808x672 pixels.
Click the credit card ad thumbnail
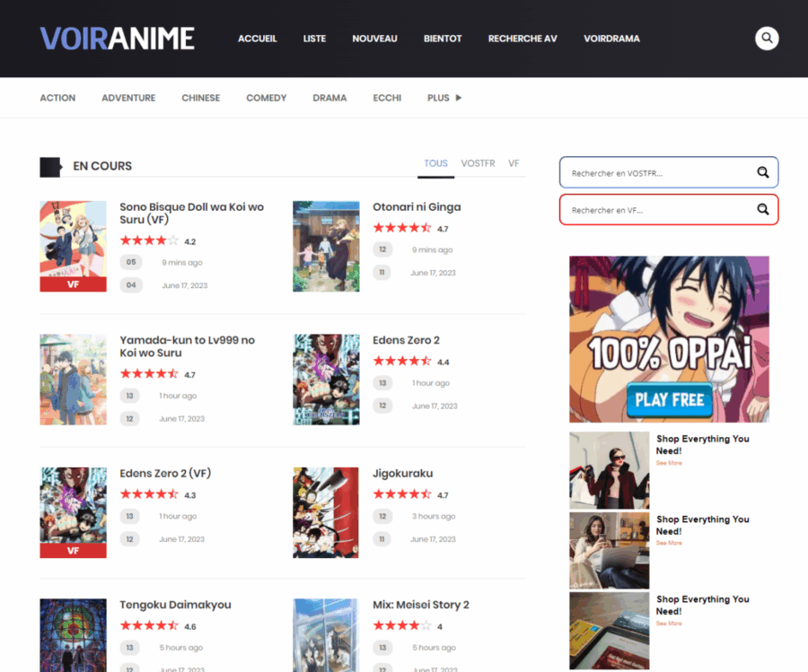pos(609,631)
